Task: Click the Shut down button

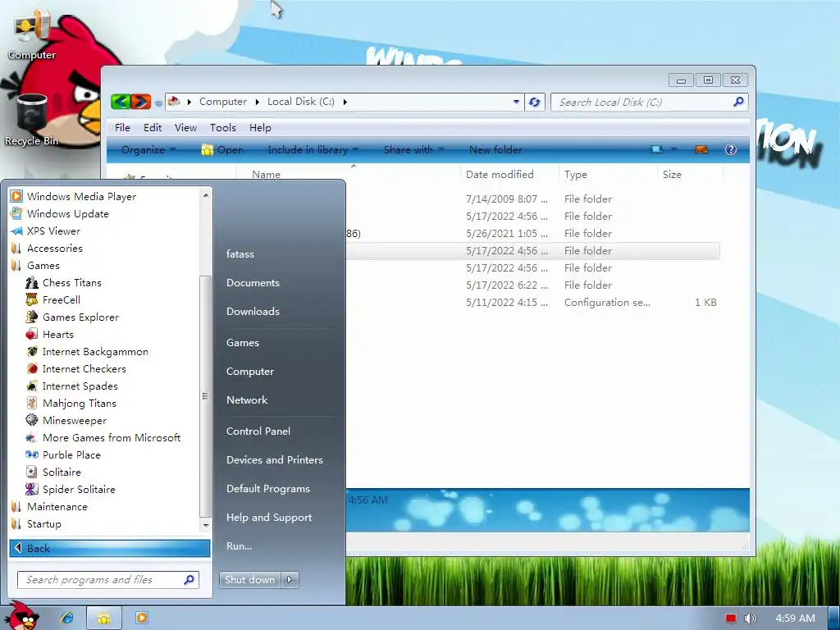Action: 249,580
